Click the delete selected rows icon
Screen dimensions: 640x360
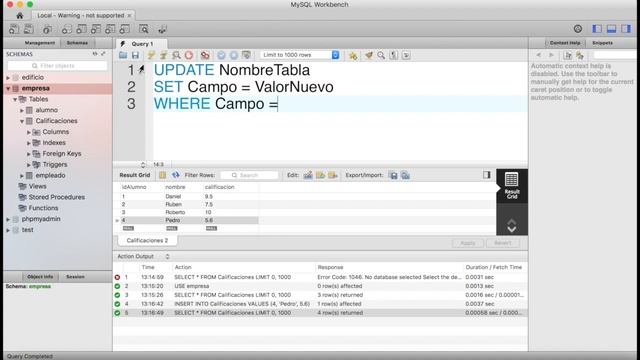(333, 175)
